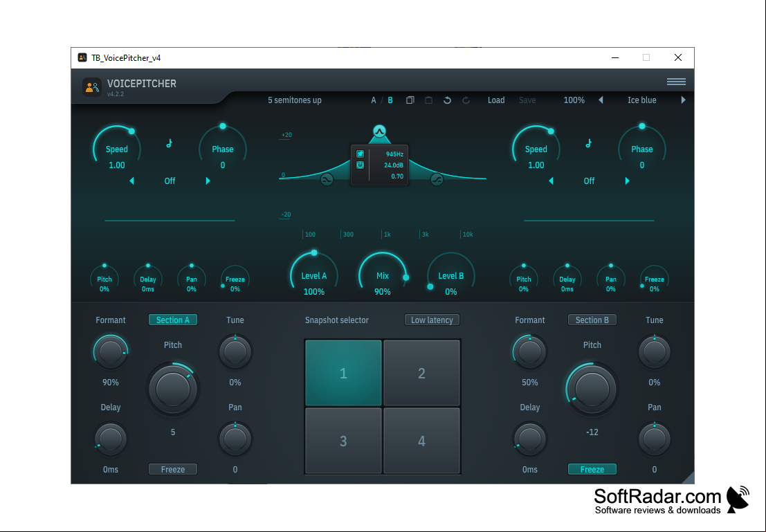Open the '5 semitones up' preset selector

point(295,100)
